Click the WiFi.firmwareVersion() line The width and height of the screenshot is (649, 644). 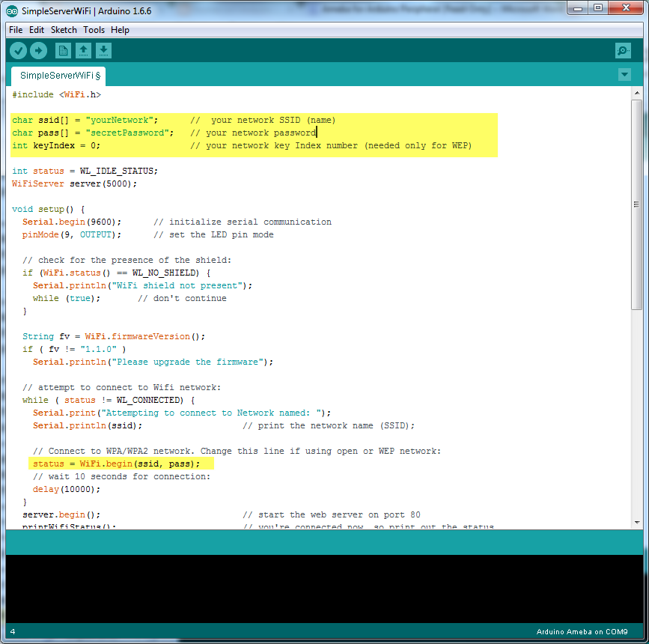(x=114, y=337)
